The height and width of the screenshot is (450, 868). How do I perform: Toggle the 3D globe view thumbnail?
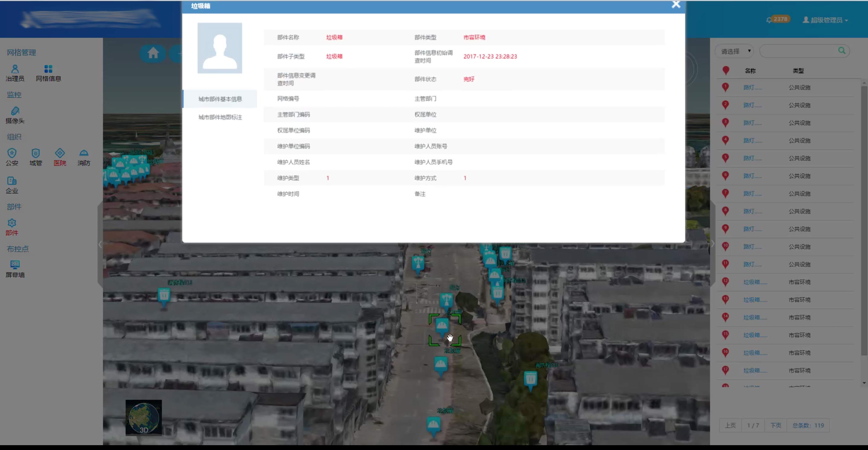[x=144, y=417]
